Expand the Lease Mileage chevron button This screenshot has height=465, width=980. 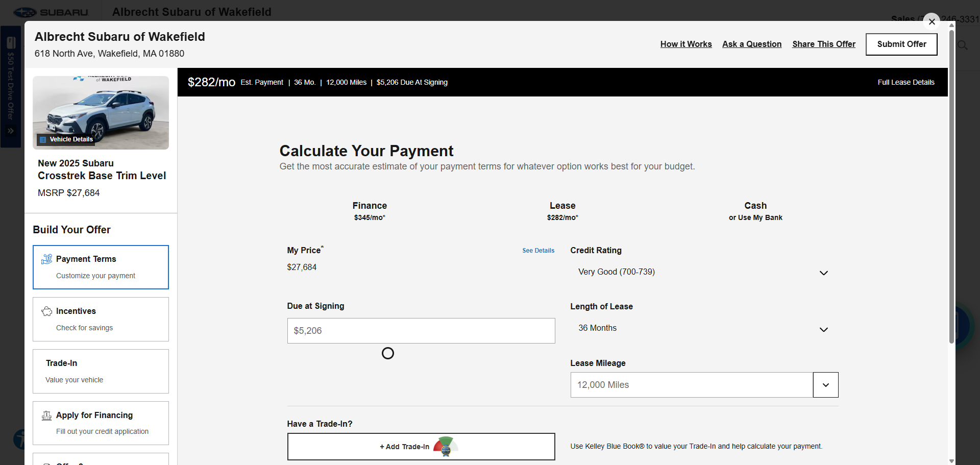[825, 385]
